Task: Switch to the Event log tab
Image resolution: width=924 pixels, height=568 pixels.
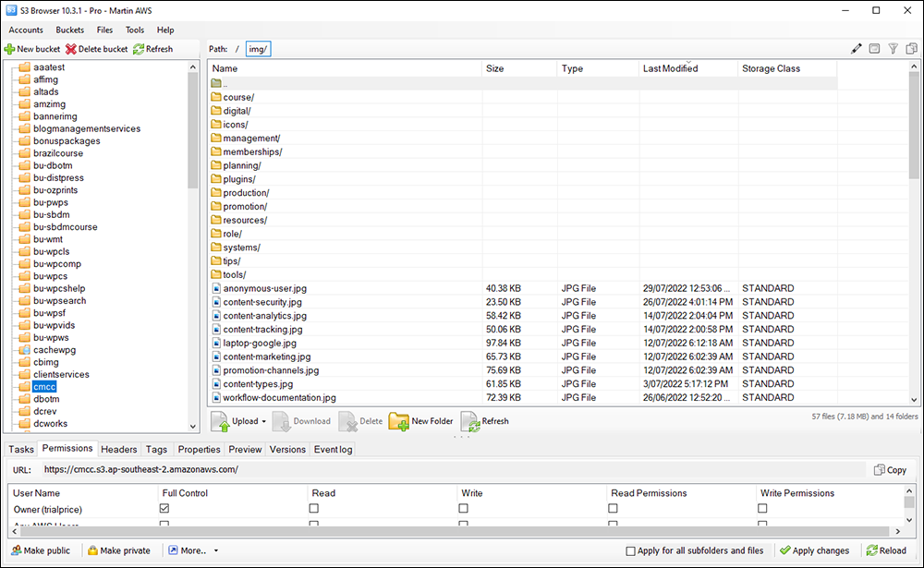Action: point(333,449)
